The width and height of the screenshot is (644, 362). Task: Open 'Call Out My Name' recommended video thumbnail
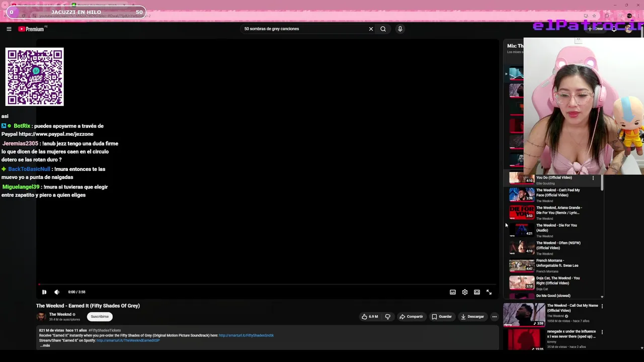pyautogui.click(x=524, y=315)
